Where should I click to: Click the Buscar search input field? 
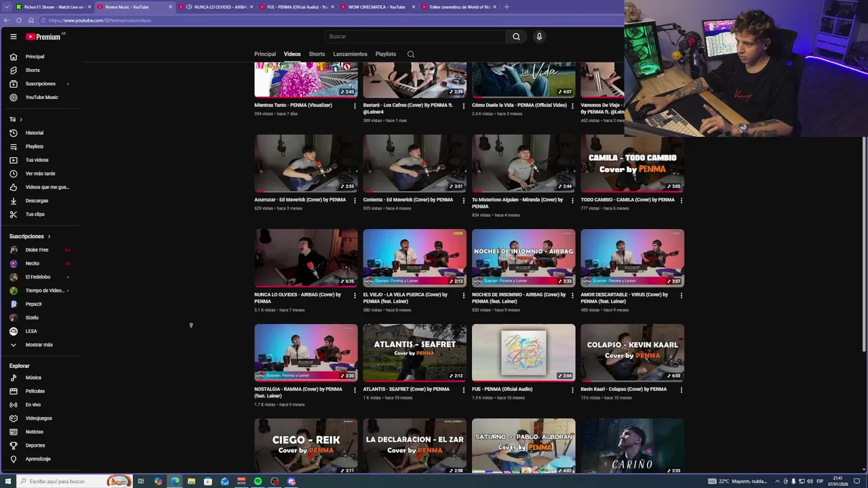(414, 37)
